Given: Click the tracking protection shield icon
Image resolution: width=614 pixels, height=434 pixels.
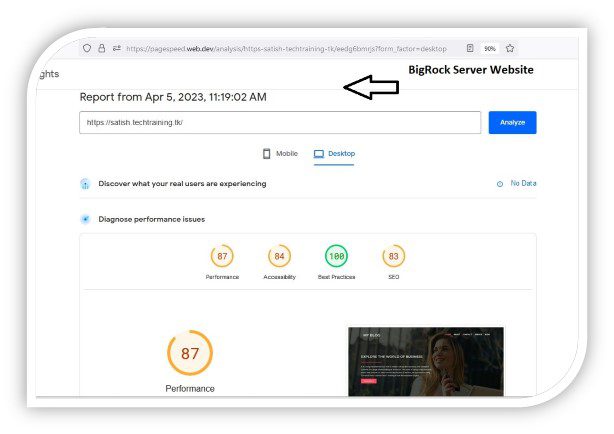Looking at the screenshot, I should click(x=87, y=48).
